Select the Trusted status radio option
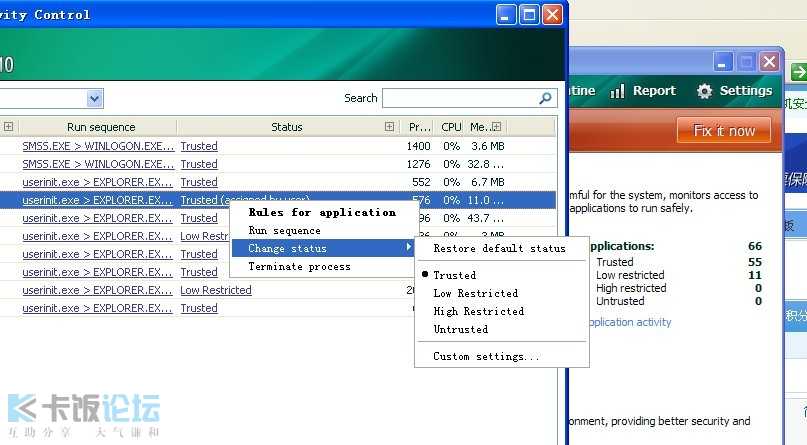The image size is (807, 445). (454, 275)
